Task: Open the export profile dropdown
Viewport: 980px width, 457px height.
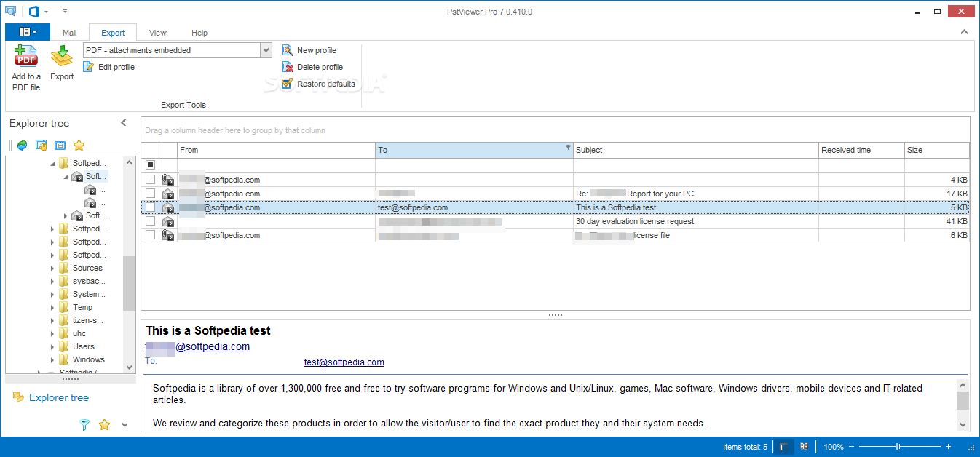Action: pyautogui.click(x=266, y=50)
